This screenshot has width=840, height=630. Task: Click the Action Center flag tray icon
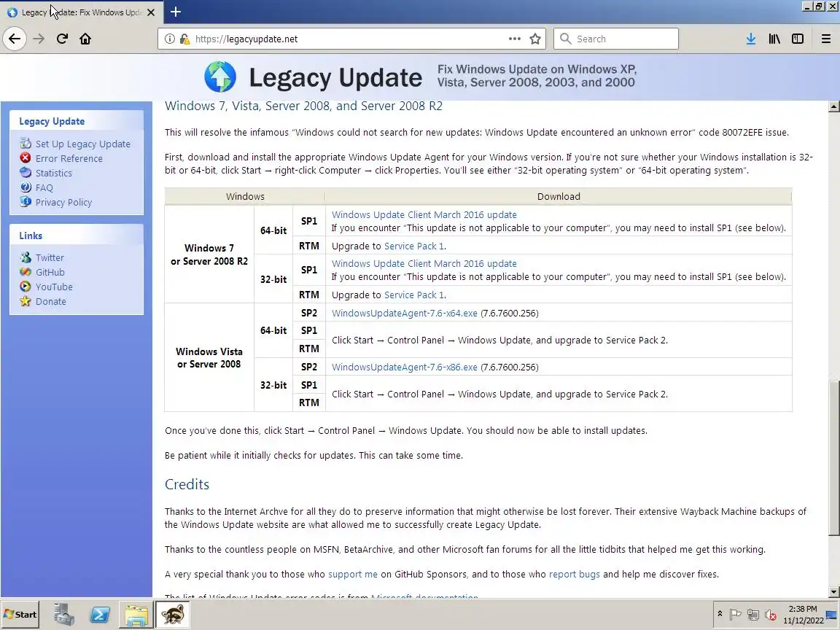(x=736, y=615)
